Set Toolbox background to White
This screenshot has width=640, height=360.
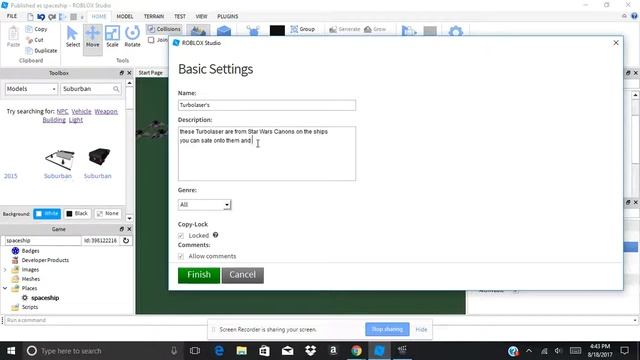[47, 213]
